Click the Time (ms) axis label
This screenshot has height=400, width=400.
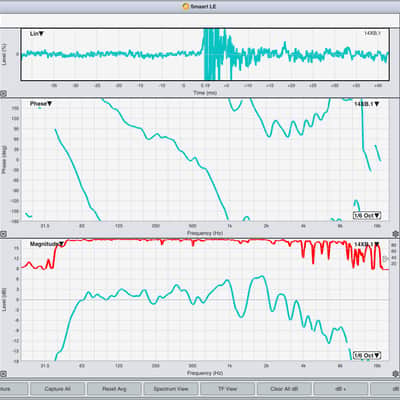(205, 93)
